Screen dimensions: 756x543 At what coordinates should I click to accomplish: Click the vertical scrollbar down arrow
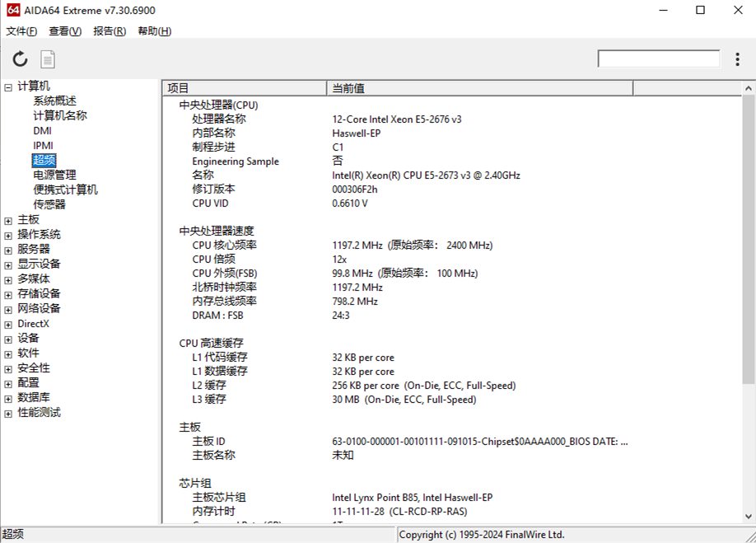[x=749, y=517]
